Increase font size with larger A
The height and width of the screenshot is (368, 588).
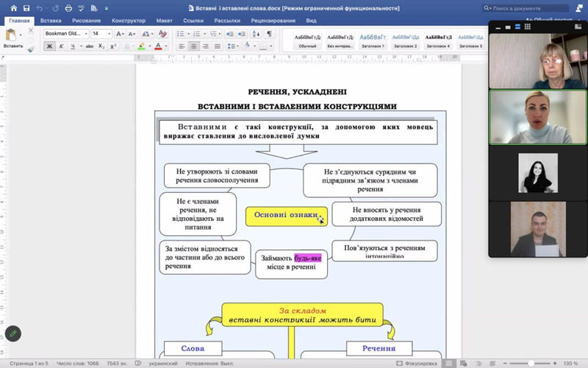pyautogui.click(x=120, y=34)
